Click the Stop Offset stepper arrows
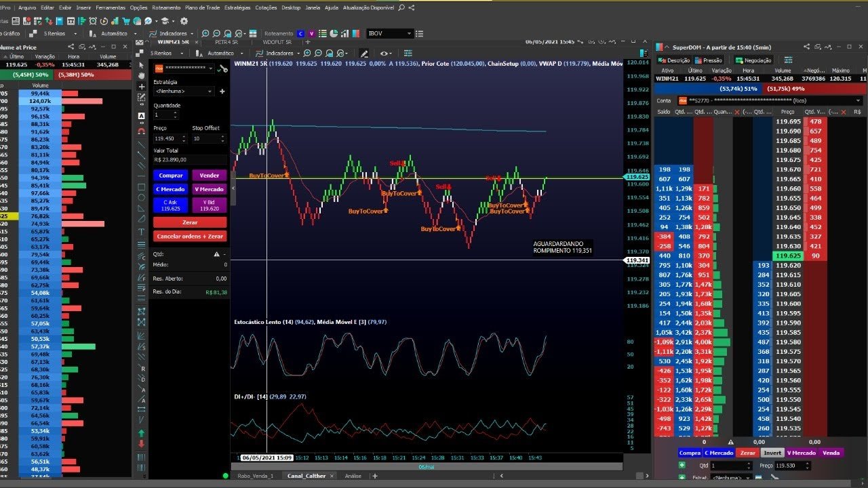868x488 pixels. click(222, 138)
